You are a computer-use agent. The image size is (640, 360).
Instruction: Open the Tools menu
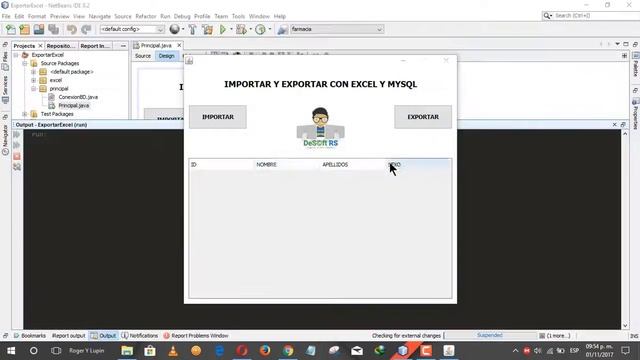click(x=238, y=16)
